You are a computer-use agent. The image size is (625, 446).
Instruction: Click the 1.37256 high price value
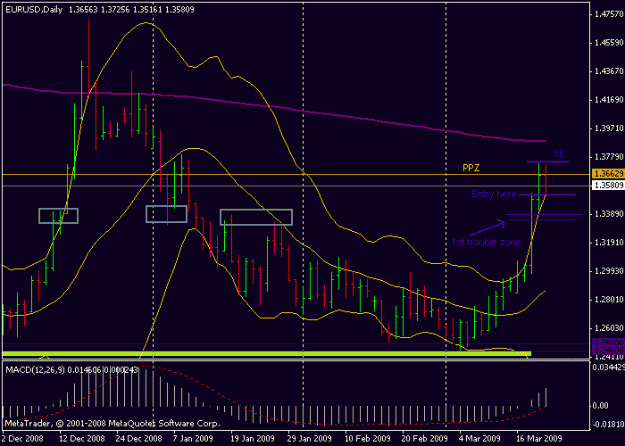(x=115, y=10)
